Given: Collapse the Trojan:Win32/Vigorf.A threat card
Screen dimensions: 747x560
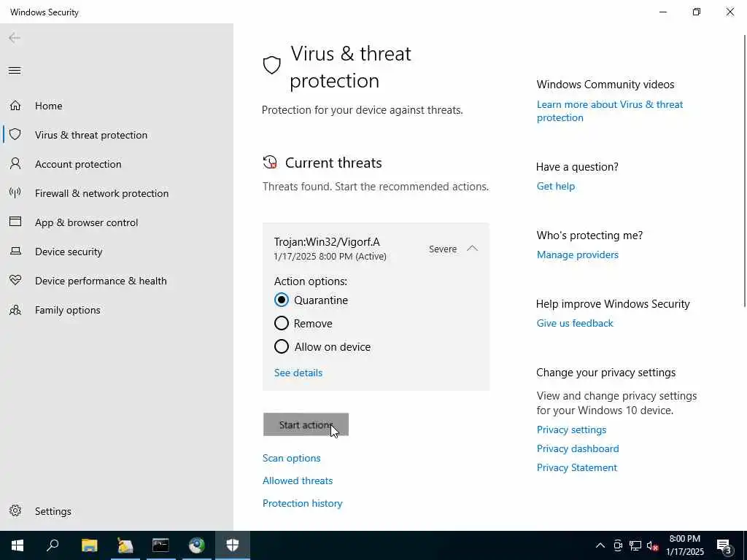Looking at the screenshot, I should click(x=472, y=248).
